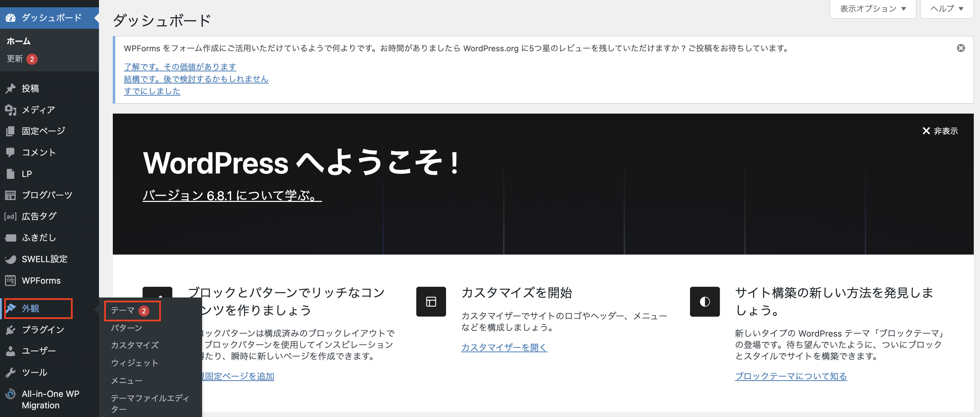The image size is (980, 417).
Task: Click the SWELL swoosh icon
Action: click(11, 259)
